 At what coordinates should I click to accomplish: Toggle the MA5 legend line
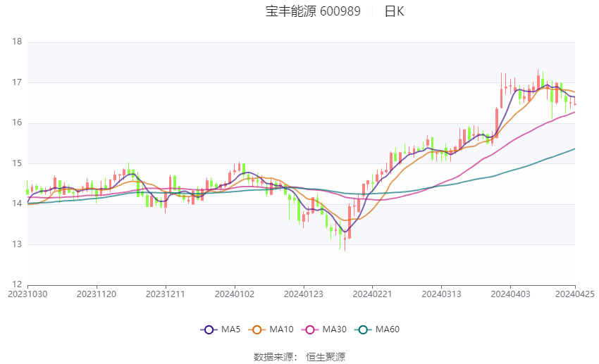coord(221,330)
